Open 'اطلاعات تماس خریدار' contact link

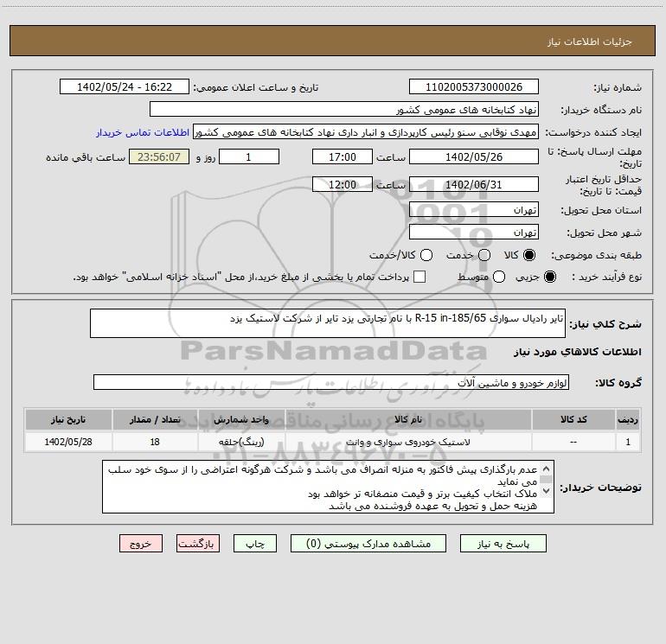coord(143,132)
